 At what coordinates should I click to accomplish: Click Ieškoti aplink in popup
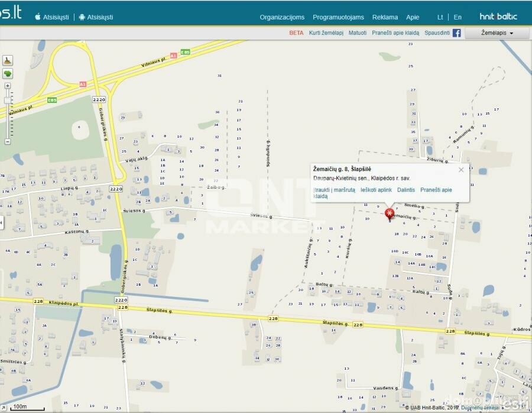[x=377, y=190]
